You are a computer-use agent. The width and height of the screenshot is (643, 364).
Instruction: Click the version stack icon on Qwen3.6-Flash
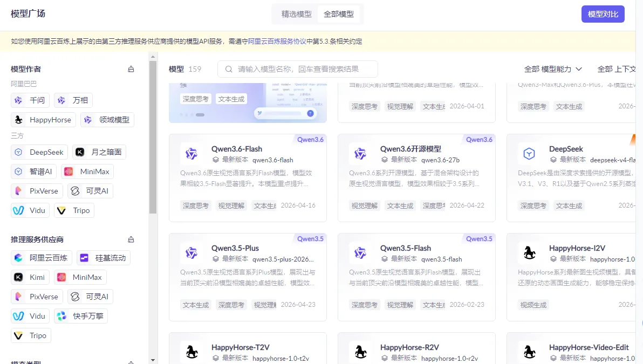(x=215, y=160)
